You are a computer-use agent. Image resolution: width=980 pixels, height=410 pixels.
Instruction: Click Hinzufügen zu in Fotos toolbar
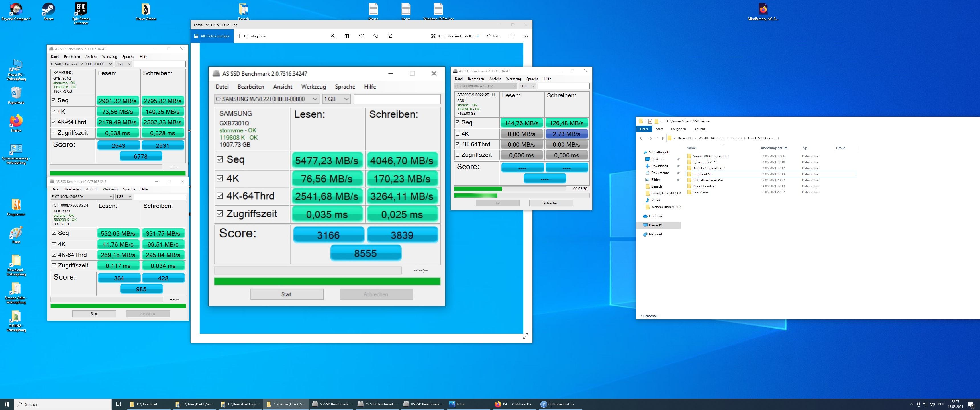click(252, 36)
